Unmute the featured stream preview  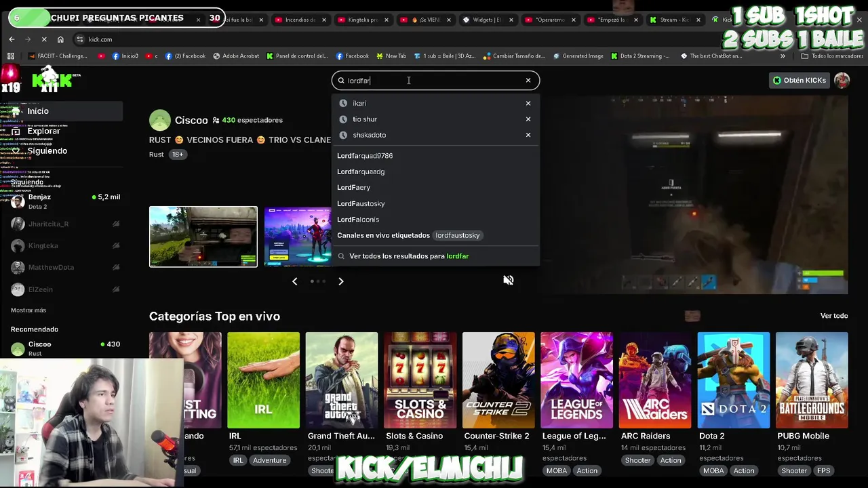[509, 281]
